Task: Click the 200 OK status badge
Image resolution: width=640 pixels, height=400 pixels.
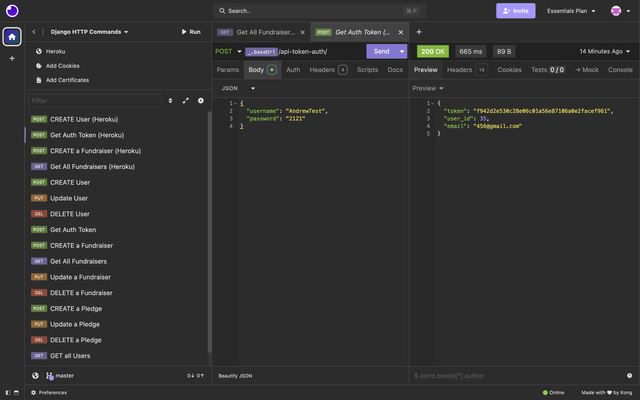Action: pos(433,51)
